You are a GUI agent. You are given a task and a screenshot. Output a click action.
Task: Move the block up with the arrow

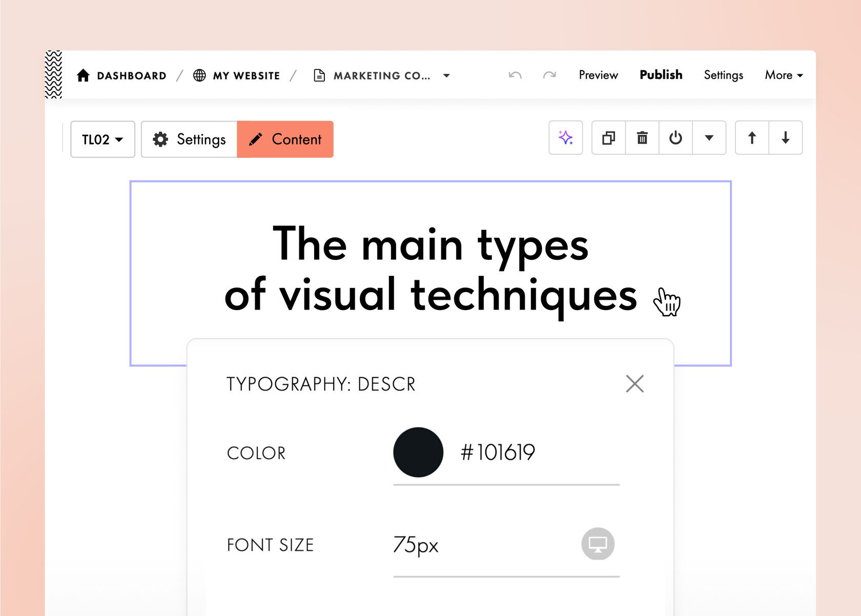(x=751, y=138)
